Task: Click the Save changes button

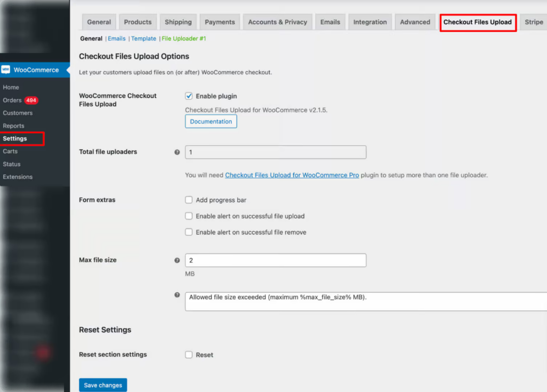Action: pyautogui.click(x=103, y=385)
